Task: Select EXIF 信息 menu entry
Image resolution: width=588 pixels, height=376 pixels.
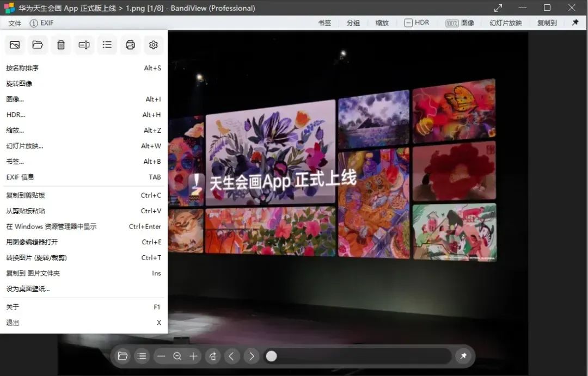Action: pyautogui.click(x=84, y=177)
